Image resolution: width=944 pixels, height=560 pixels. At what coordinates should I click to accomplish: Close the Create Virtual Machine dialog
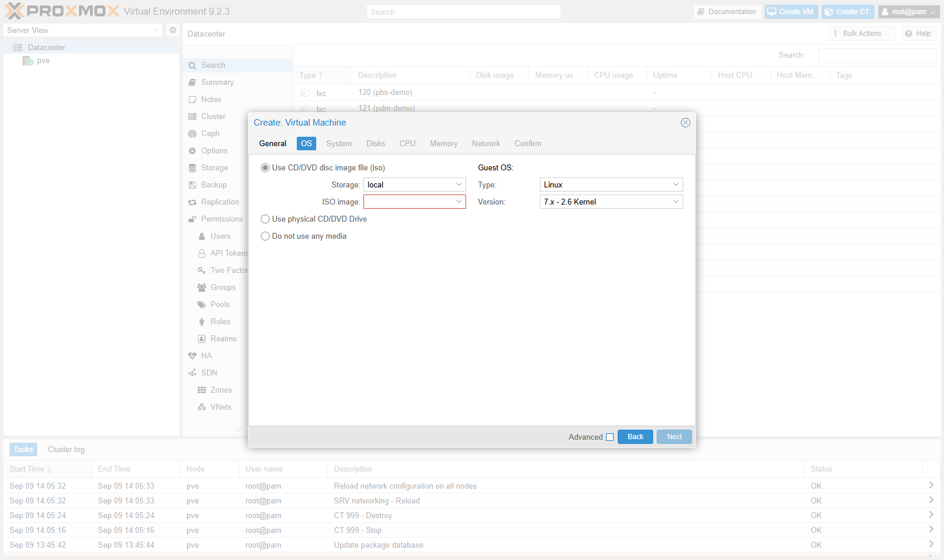(x=686, y=123)
